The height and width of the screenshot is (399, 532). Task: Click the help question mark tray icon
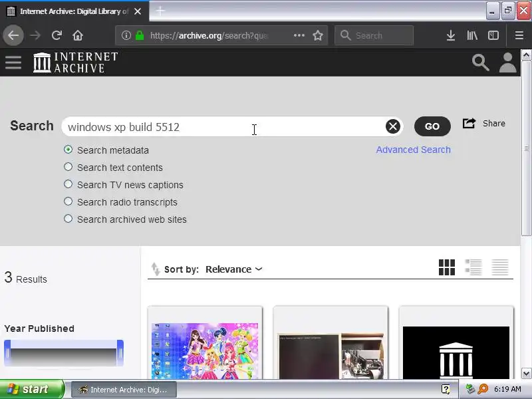tap(446, 389)
